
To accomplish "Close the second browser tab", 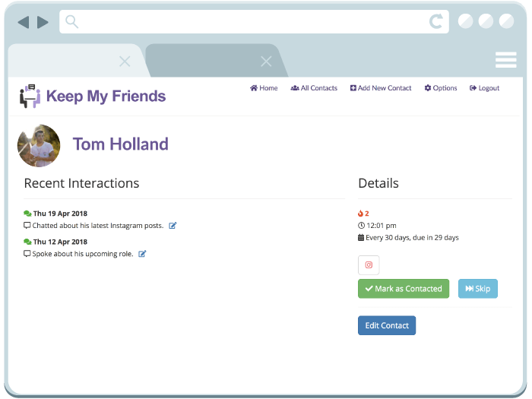I will pos(266,61).
